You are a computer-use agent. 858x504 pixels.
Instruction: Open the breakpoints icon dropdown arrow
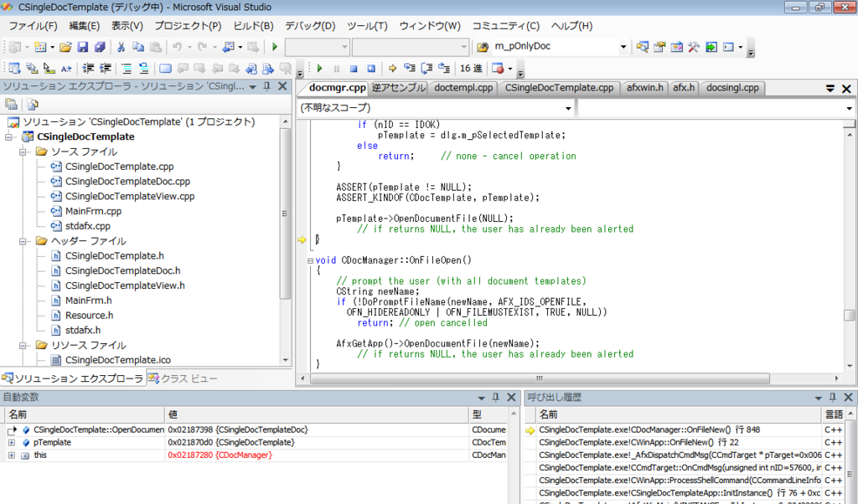coord(510,69)
